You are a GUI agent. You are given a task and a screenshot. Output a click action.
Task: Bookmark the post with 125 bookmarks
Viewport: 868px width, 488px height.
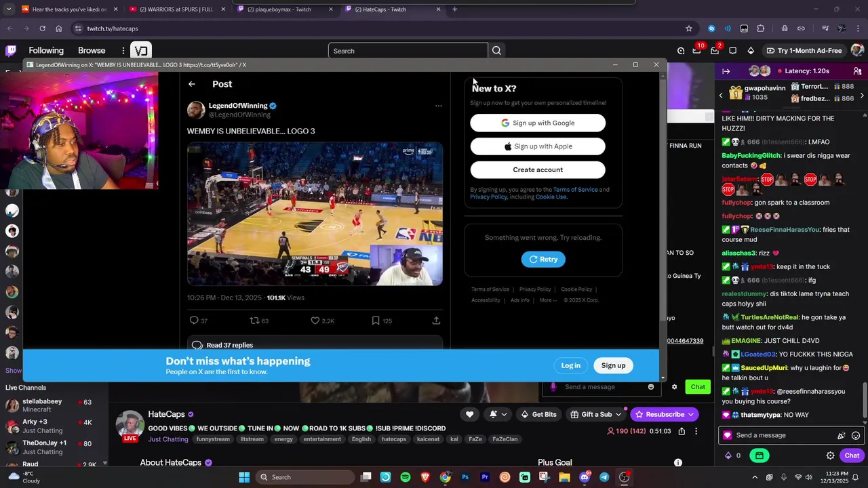click(376, 321)
